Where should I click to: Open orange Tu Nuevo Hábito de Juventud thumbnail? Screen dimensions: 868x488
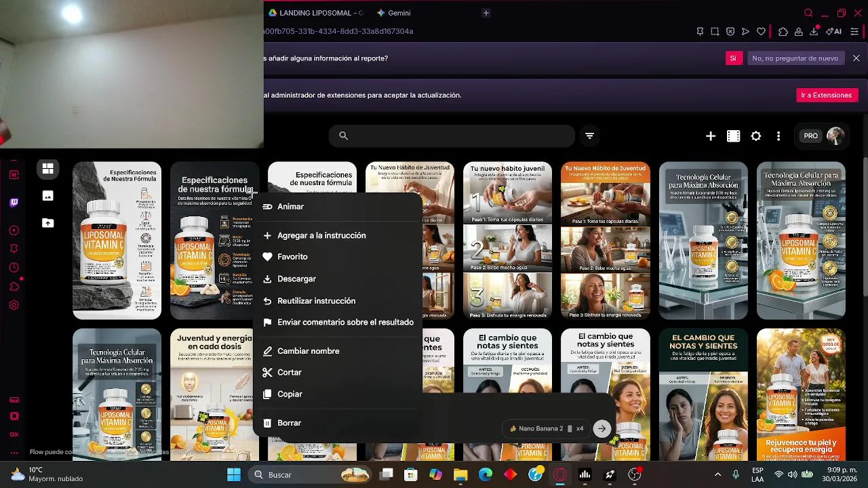(x=606, y=241)
